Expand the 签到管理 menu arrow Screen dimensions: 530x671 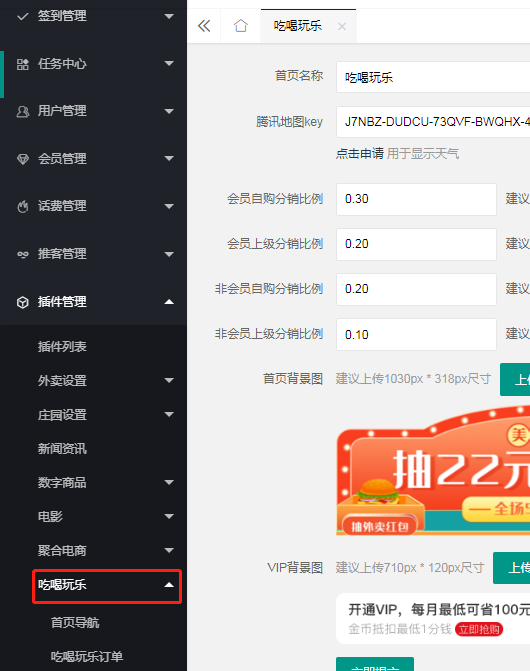coord(169,16)
